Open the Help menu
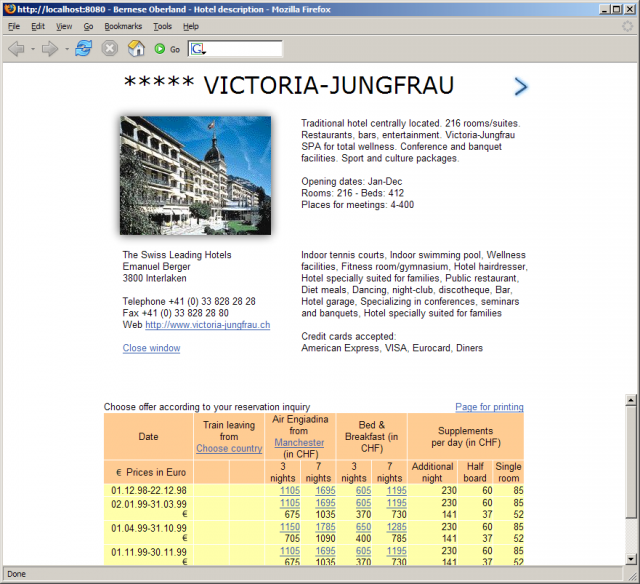This screenshot has width=640, height=584. (191, 27)
